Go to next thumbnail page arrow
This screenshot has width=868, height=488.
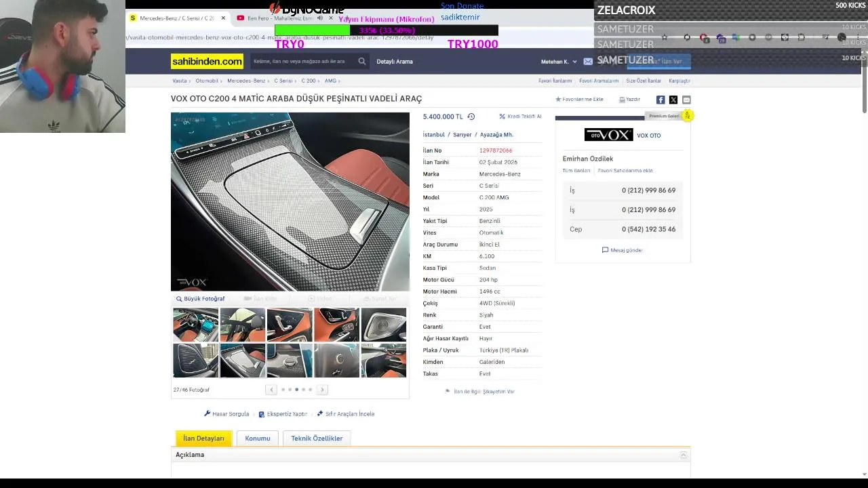(323, 390)
